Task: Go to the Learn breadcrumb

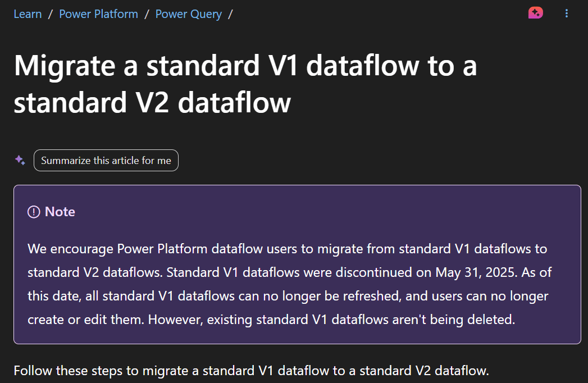Action: 28,14
